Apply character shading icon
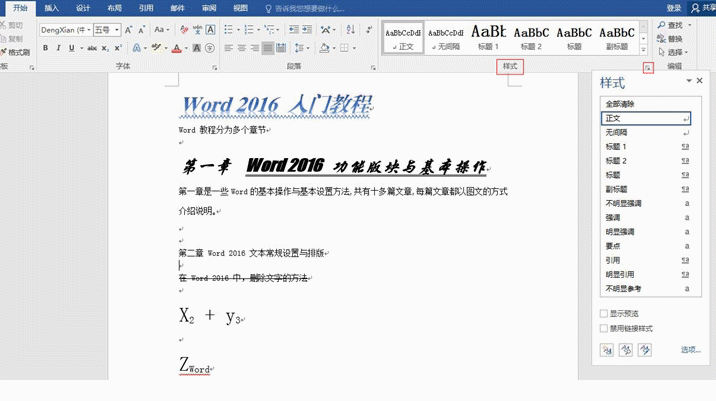The image size is (716, 401). (x=197, y=48)
